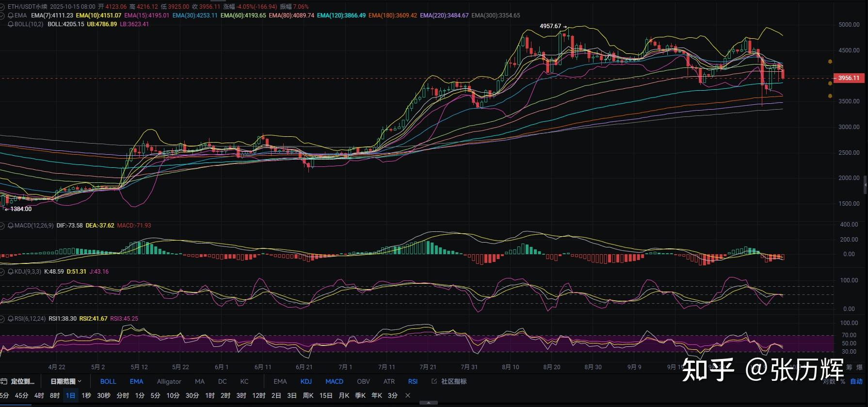Click the RSI panel alert bell icon
Image resolution: width=868 pixels, height=407 pixels.
[x=11, y=319]
